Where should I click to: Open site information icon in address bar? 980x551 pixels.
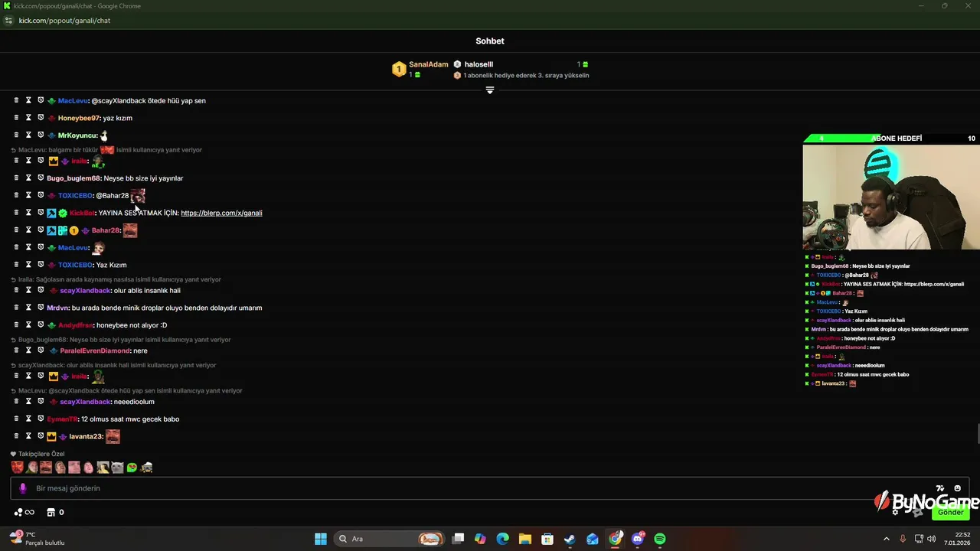pos(9,21)
